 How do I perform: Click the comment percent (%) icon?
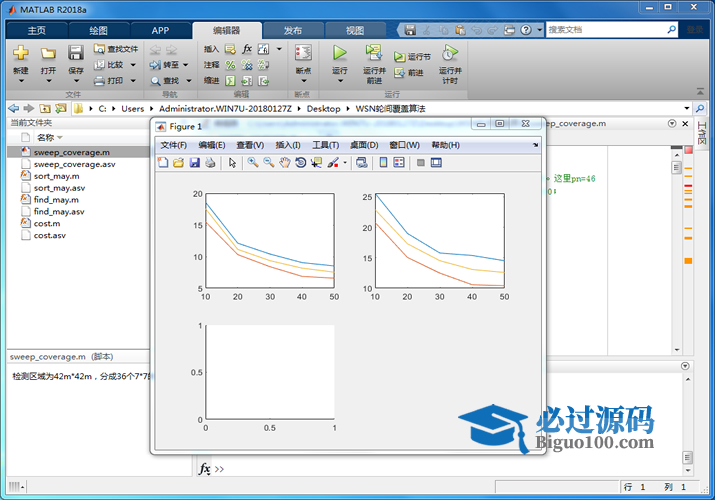pos(231,65)
